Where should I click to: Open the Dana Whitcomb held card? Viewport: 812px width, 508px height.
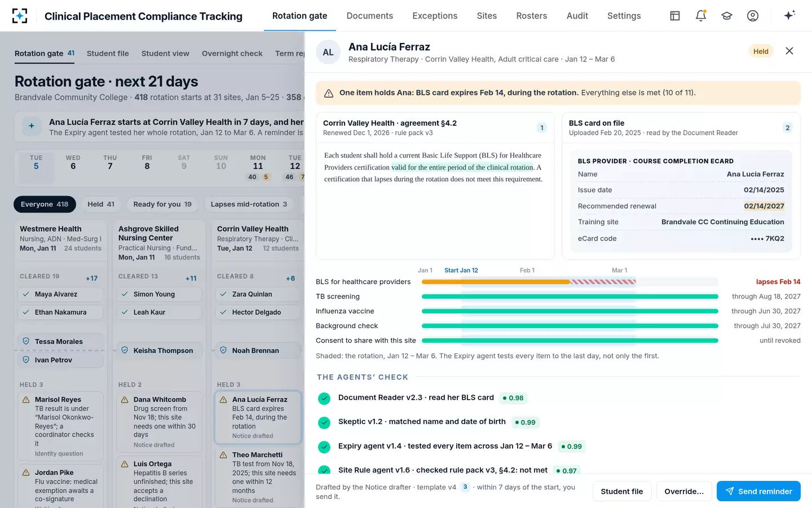coord(159,422)
